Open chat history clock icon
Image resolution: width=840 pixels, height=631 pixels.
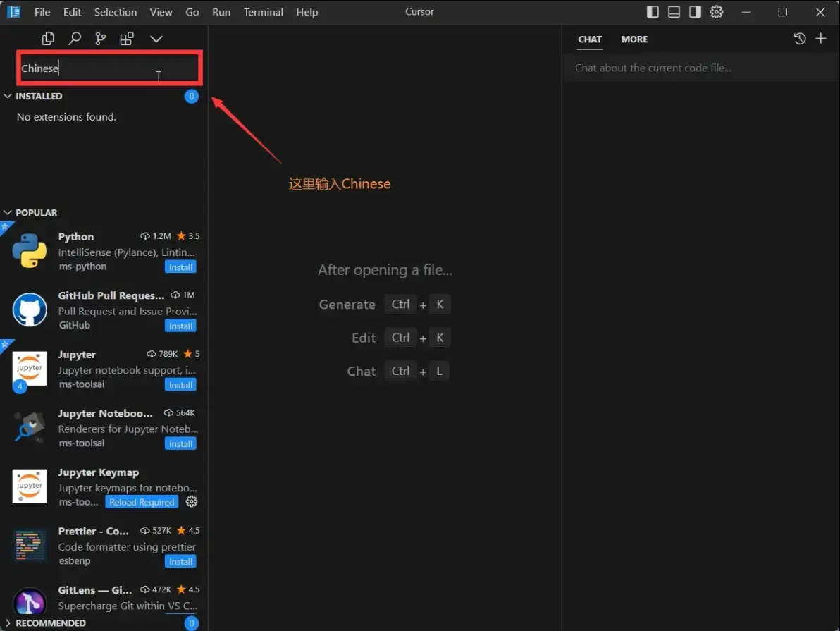[800, 39]
